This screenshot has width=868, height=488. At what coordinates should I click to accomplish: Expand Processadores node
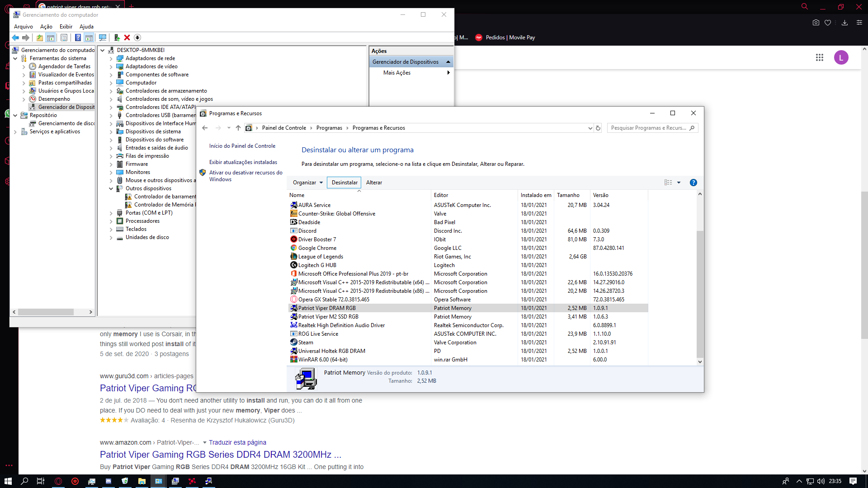111,221
